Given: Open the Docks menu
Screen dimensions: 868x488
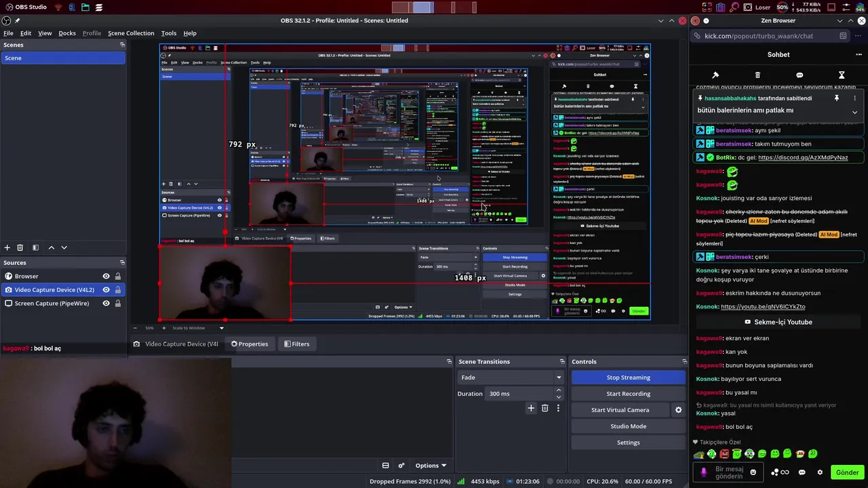Looking at the screenshot, I should pos(67,33).
